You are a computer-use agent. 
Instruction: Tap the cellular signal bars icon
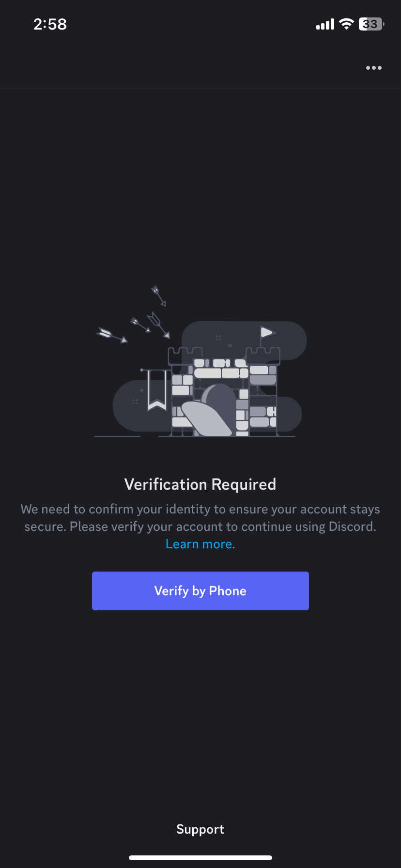tap(325, 24)
